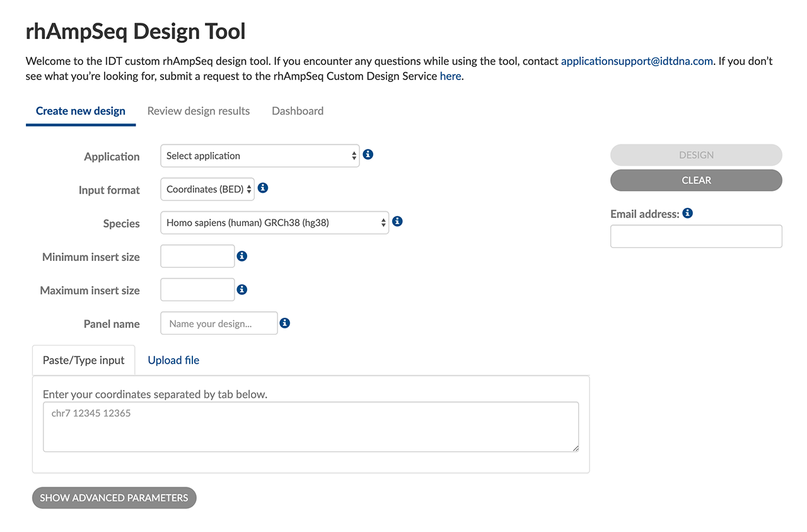
Task: Click the CLEAR button
Action: coord(696,180)
